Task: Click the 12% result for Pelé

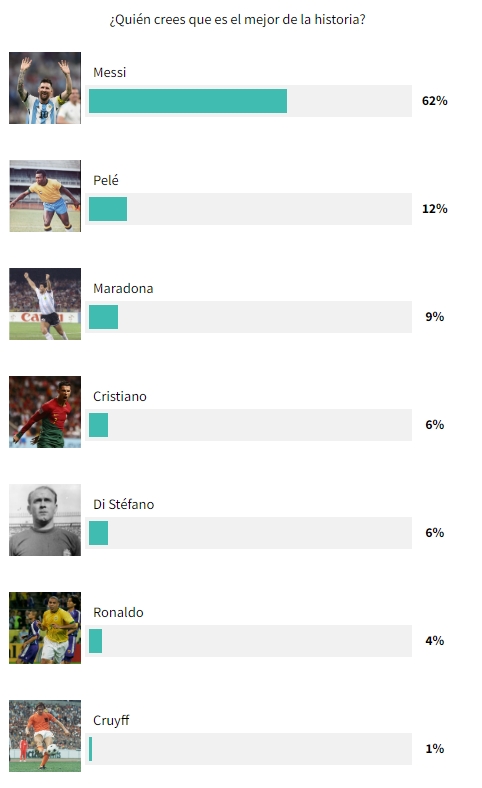Action: pyautogui.click(x=435, y=209)
